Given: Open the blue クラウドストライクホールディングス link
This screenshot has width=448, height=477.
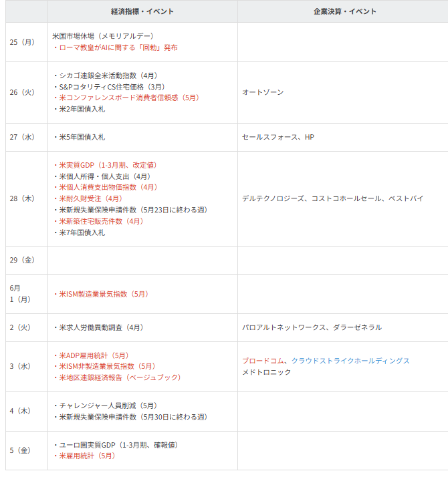Looking at the screenshot, I should click(x=350, y=361).
